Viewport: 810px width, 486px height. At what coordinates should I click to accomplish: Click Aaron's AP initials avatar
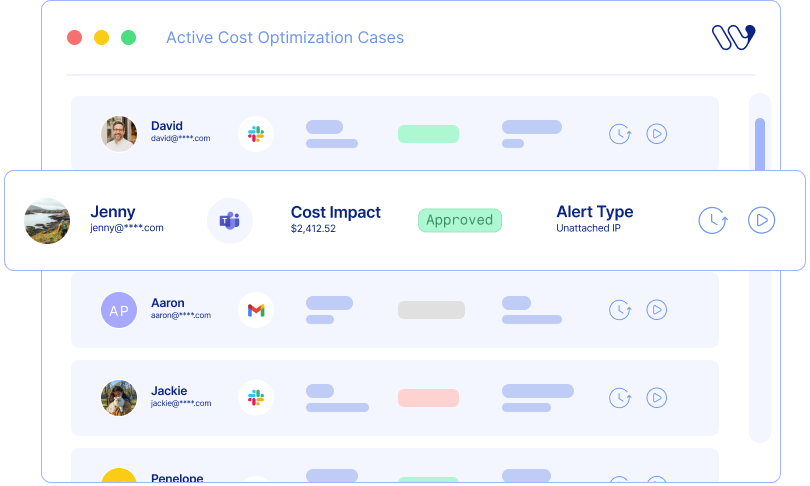coord(119,310)
